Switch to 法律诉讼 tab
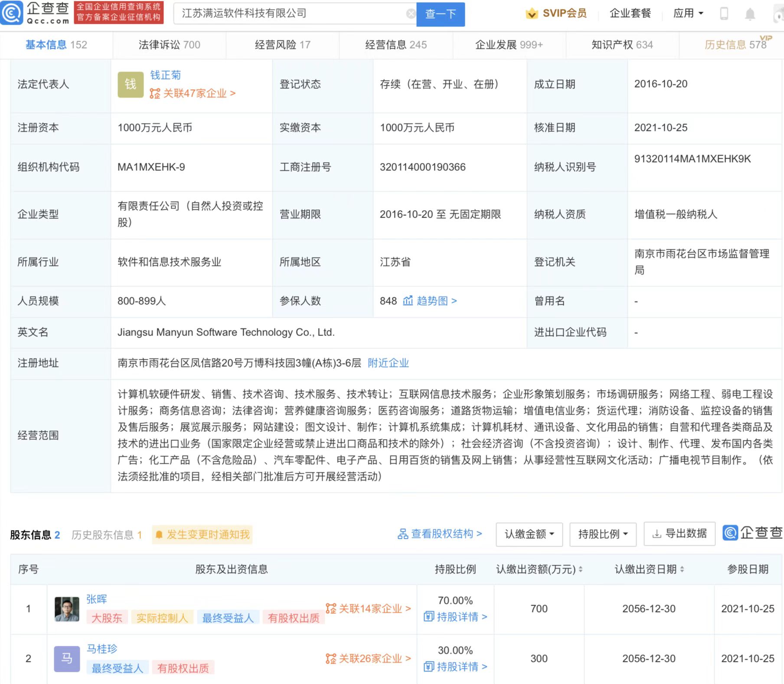Screen dimensions: 784x684 (x=170, y=45)
